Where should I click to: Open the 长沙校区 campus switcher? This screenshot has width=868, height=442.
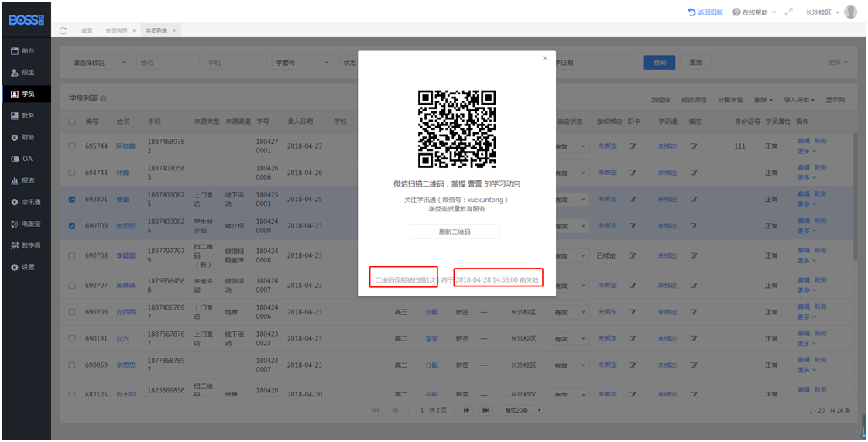tap(822, 12)
